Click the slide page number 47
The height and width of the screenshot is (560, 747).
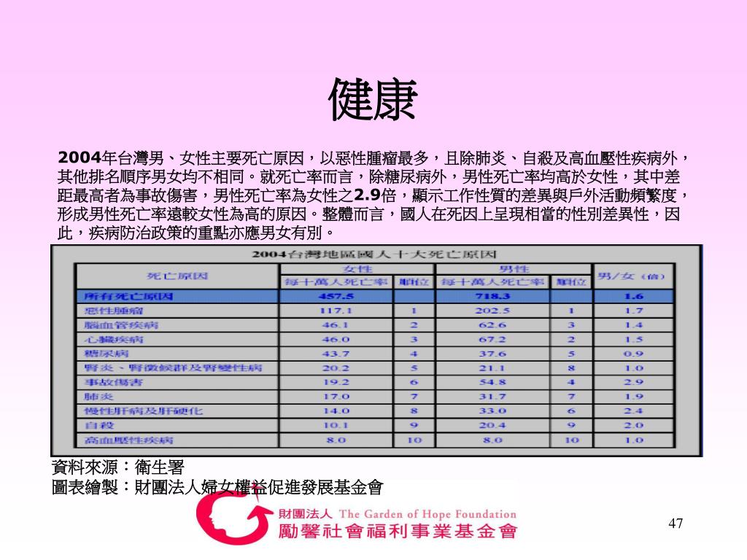(676, 523)
